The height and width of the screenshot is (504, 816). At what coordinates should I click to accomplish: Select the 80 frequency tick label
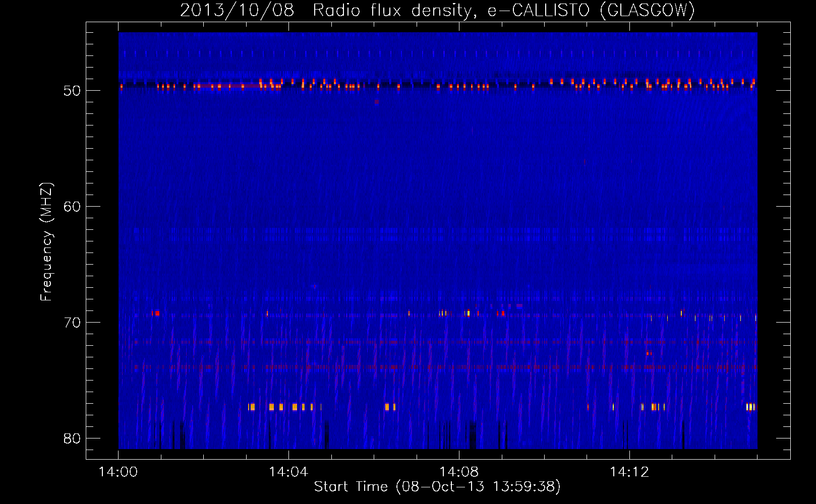(72, 438)
